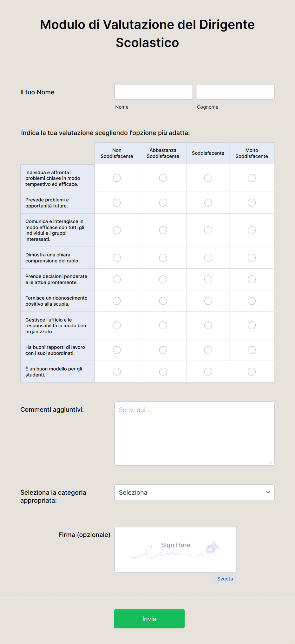Click the Cognome input field

click(235, 92)
